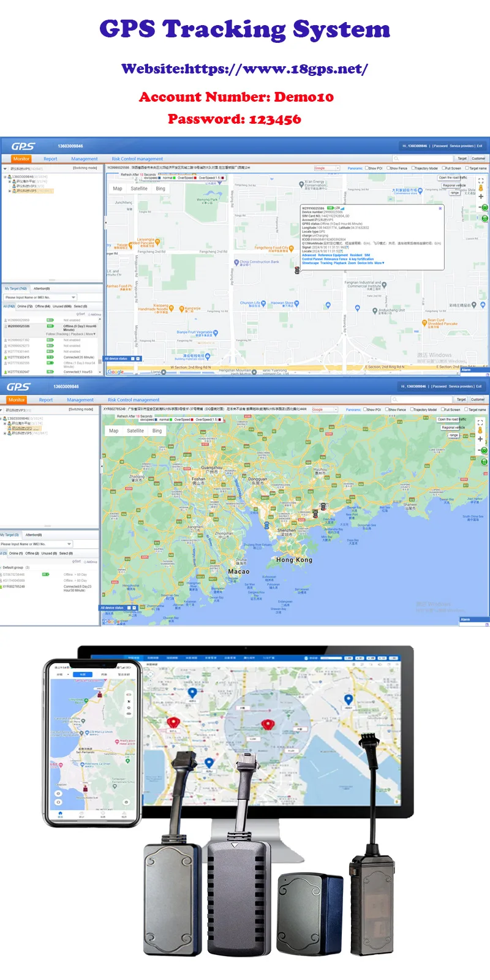Click Open the road traffic in Xi'an window

pos(453,178)
